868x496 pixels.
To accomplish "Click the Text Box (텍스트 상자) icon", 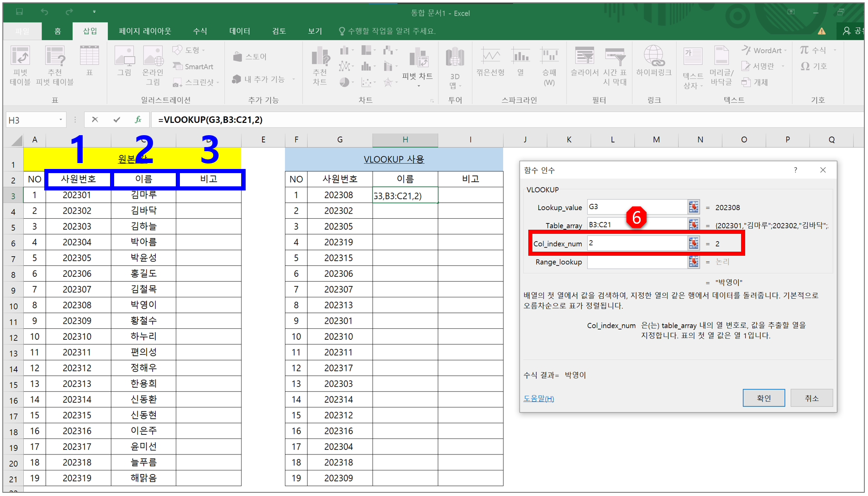I will [x=693, y=68].
